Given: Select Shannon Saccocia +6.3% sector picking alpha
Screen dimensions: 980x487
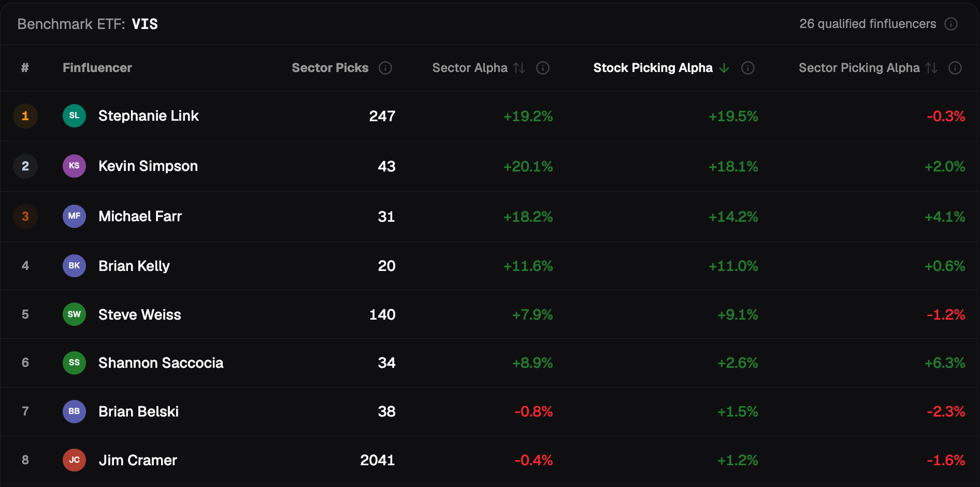Looking at the screenshot, I should click(x=945, y=363).
